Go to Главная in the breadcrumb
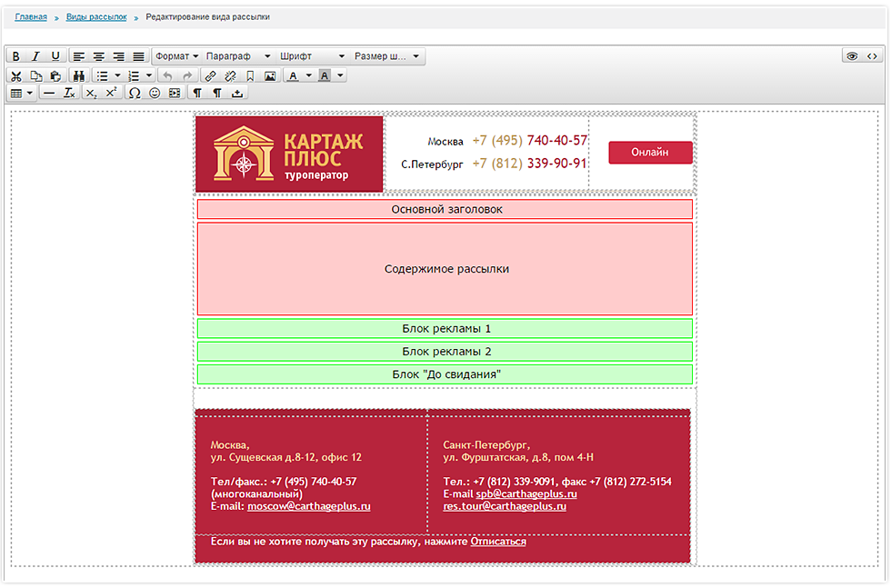Screen dimensions: 891x588 (31, 17)
